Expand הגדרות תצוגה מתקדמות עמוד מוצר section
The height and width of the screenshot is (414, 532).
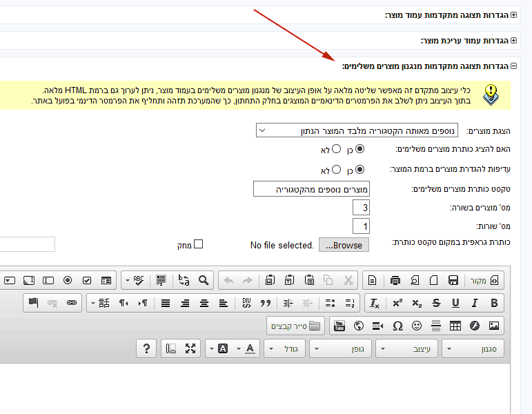tap(513, 15)
